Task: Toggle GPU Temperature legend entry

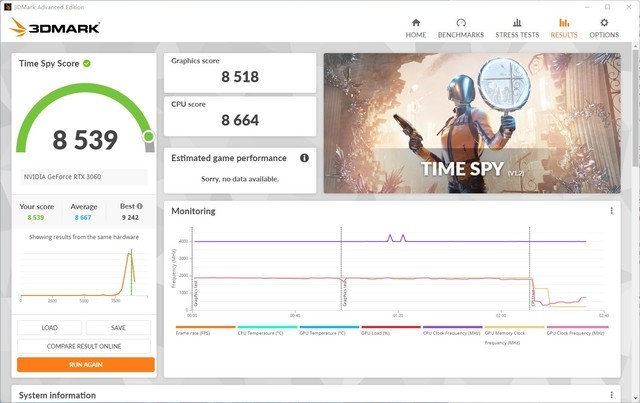Action: [329, 331]
